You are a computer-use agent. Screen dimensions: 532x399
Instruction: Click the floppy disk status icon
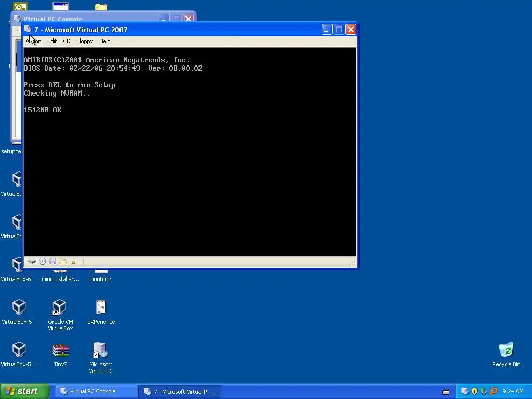pyautogui.click(x=52, y=262)
